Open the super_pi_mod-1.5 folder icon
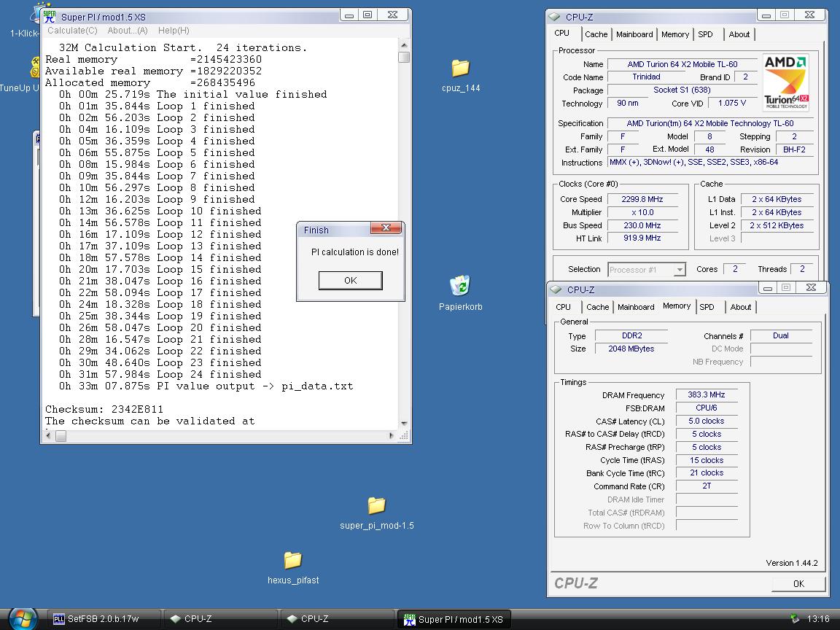This screenshot has height=630, width=840. pyautogui.click(x=376, y=513)
